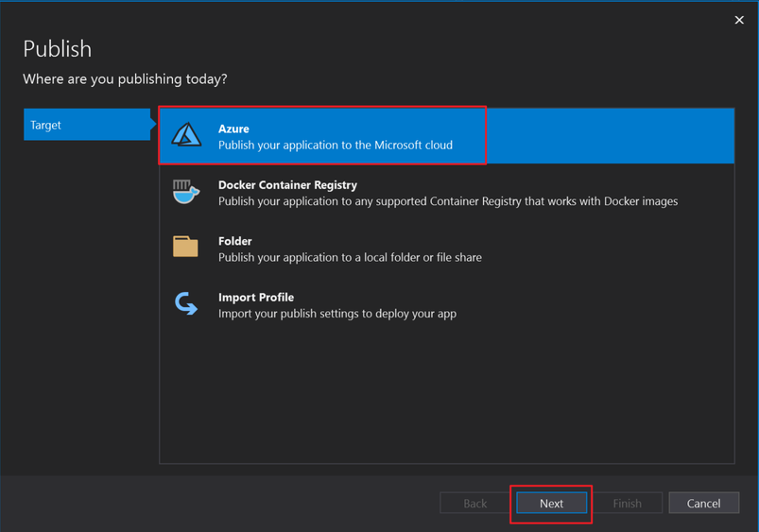Choose the Azure publish target title
The width and height of the screenshot is (759, 532).
click(233, 129)
